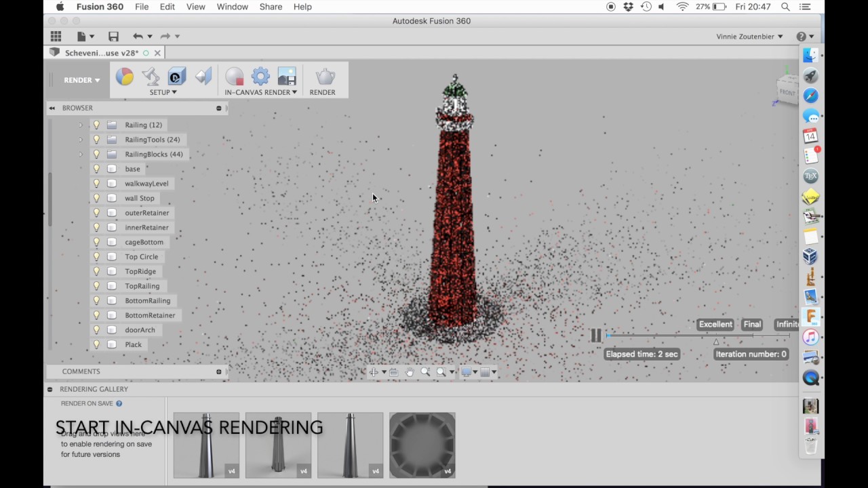Click the Texture Map Controls icon
The image size is (868, 488).
203,77
